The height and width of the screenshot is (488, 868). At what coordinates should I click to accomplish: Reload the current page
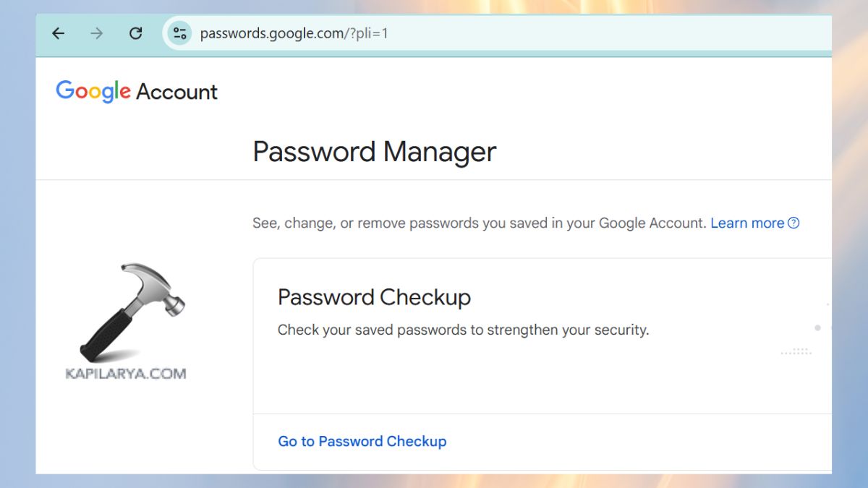point(135,33)
